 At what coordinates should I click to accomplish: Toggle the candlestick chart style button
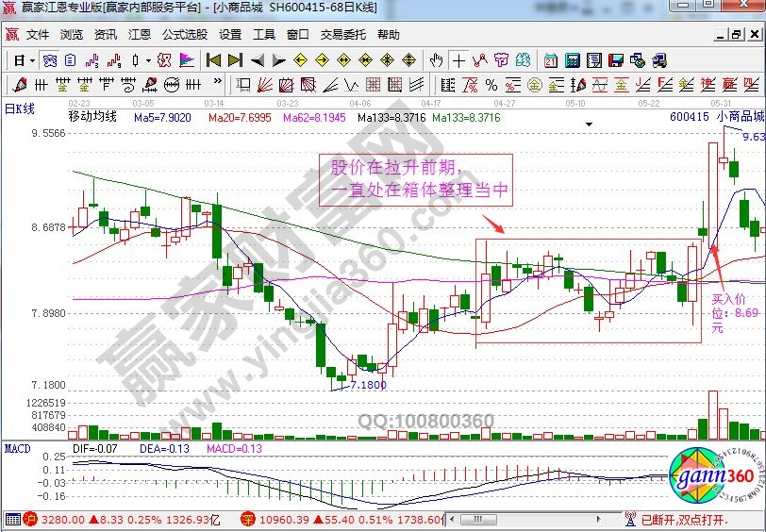click(x=136, y=60)
